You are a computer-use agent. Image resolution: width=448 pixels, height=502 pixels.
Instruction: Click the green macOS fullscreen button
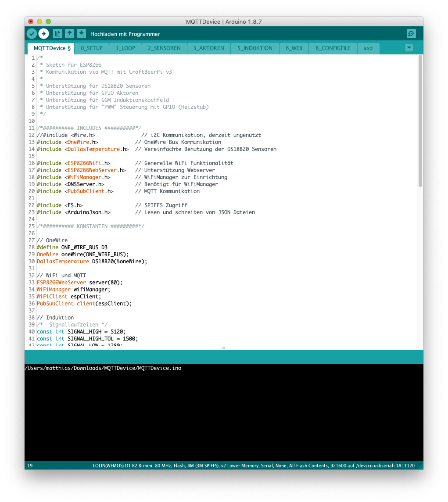tap(48, 22)
